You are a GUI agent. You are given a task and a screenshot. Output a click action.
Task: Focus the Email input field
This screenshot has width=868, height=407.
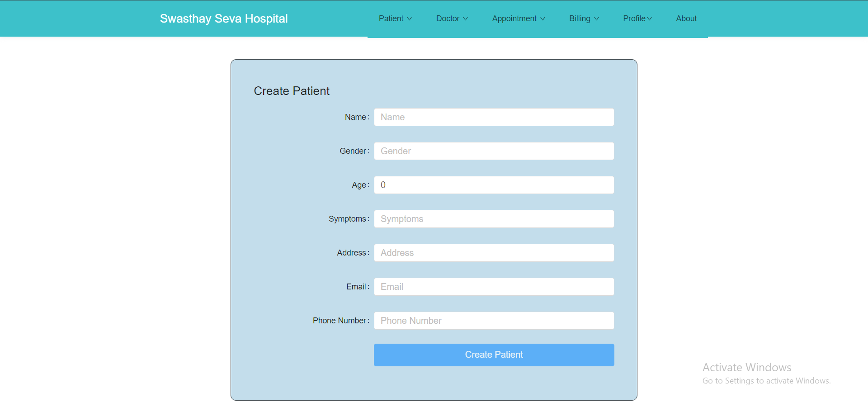tap(494, 287)
